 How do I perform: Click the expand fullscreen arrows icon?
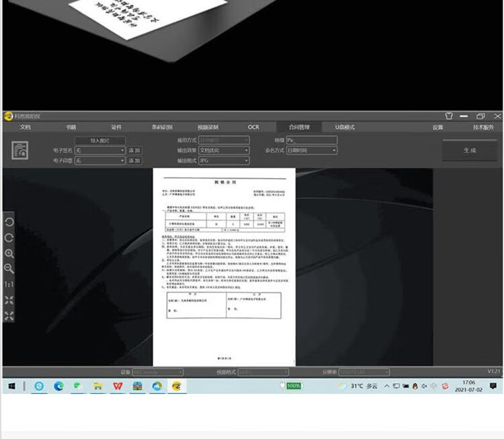click(x=9, y=316)
